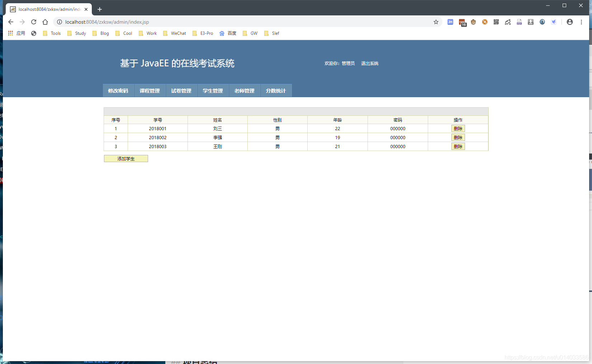The image size is (592, 364).
Task: Delete student 刘三 with 删除
Action: click(458, 128)
